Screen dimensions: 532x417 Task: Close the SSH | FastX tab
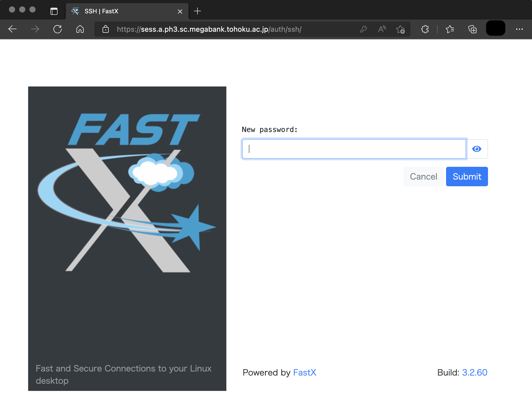[x=180, y=12]
